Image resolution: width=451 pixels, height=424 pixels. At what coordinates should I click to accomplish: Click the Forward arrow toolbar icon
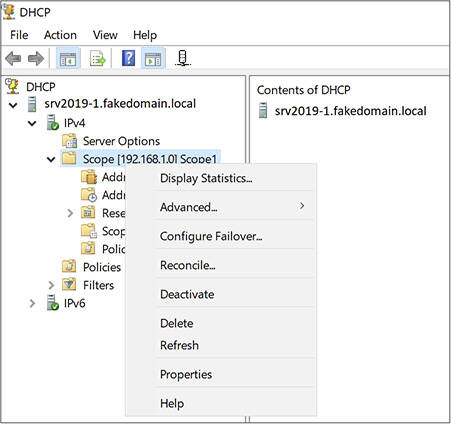36,58
